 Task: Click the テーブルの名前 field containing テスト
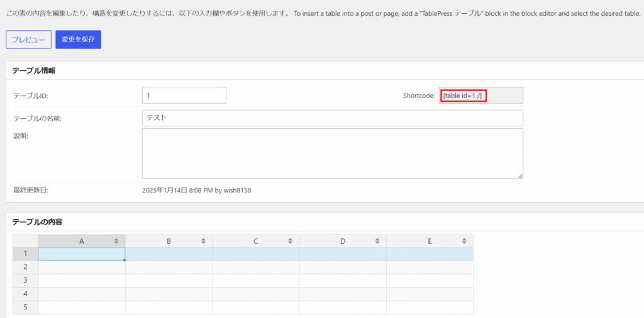[x=332, y=118]
